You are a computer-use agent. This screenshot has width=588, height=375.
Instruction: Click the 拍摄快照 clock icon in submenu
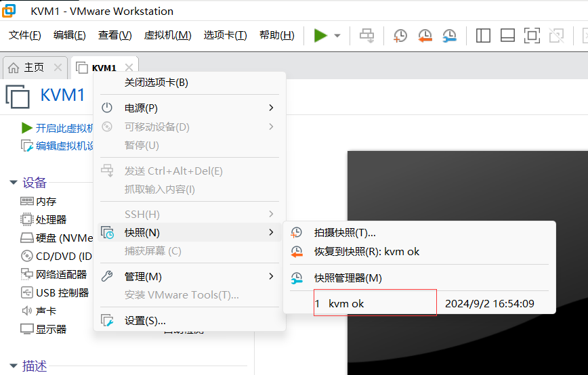pos(296,233)
